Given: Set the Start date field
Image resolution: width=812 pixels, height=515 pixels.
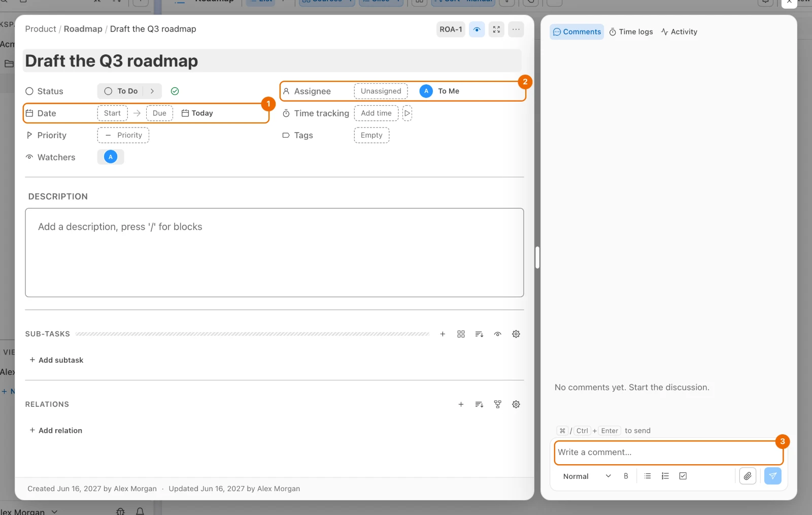Looking at the screenshot, I should 112,113.
